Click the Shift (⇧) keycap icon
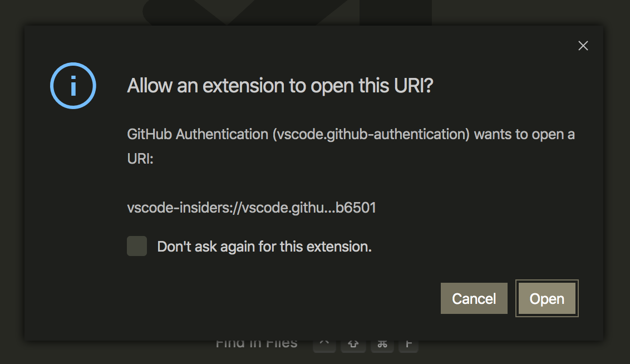 (353, 343)
